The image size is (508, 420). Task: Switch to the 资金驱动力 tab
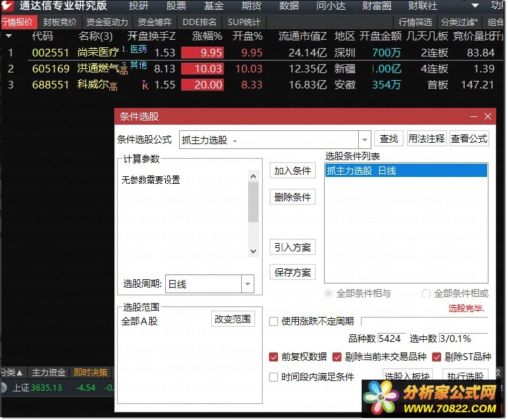[107, 22]
